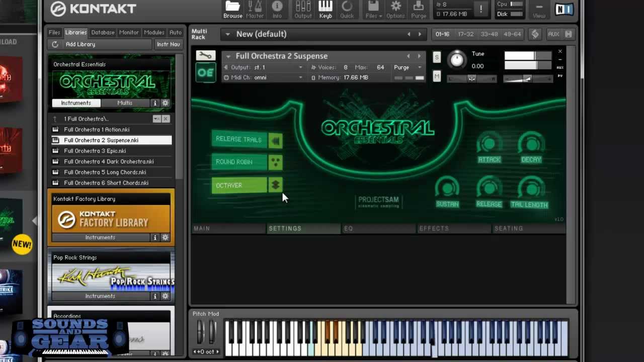
Task: Switch to the Database browser tab
Action: tap(103, 32)
